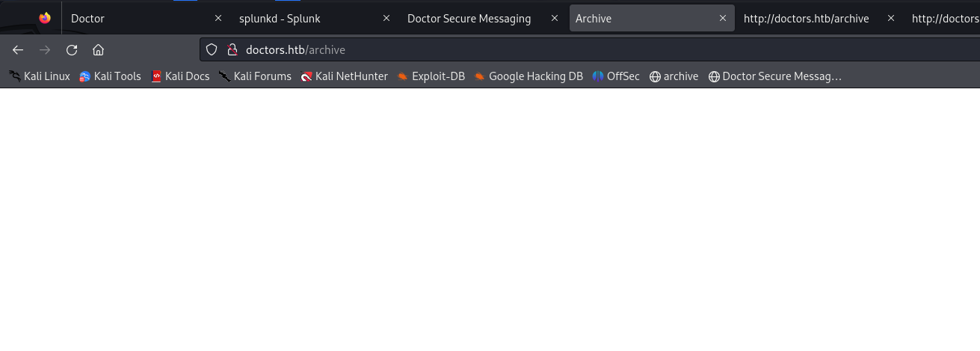Image resolution: width=980 pixels, height=351 pixels.
Task: Switch to the splunkd - Splunk tab
Action: 303,19
